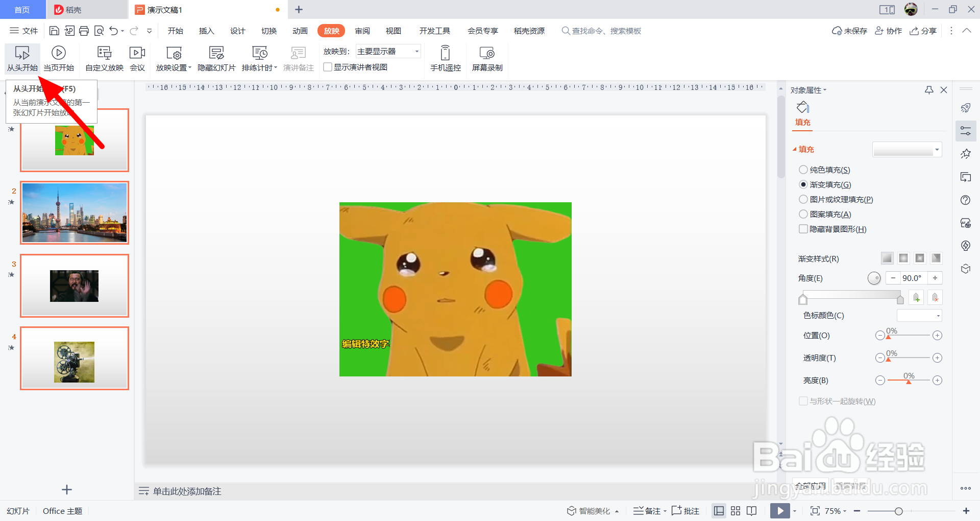Select fourth gradient style
Viewport: 980px width, 521px height.
click(936, 258)
